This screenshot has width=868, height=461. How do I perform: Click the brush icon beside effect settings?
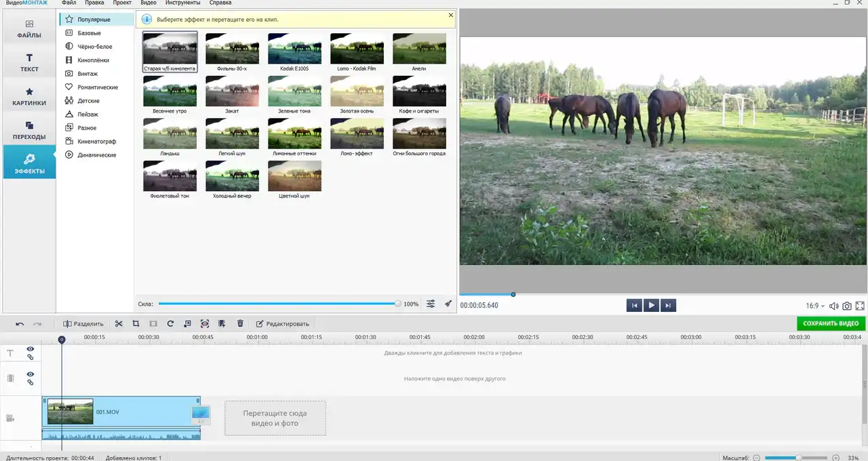[x=448, y=304]
